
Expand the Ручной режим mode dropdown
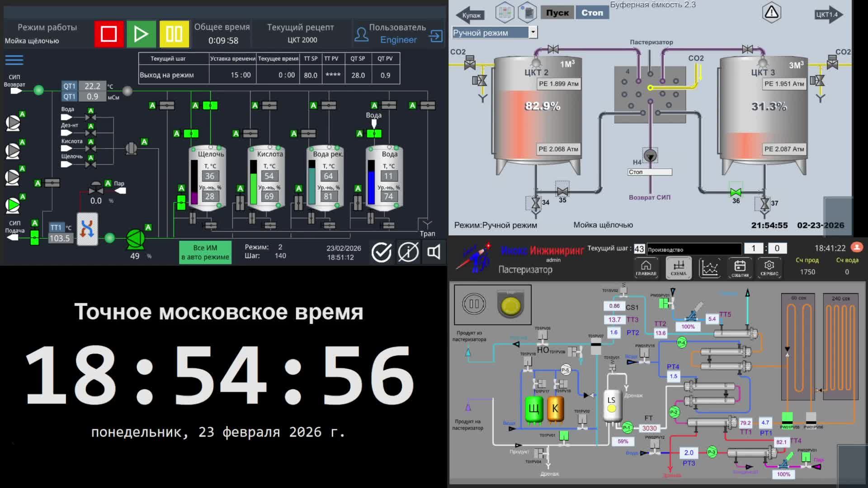[x=533, y=32]
